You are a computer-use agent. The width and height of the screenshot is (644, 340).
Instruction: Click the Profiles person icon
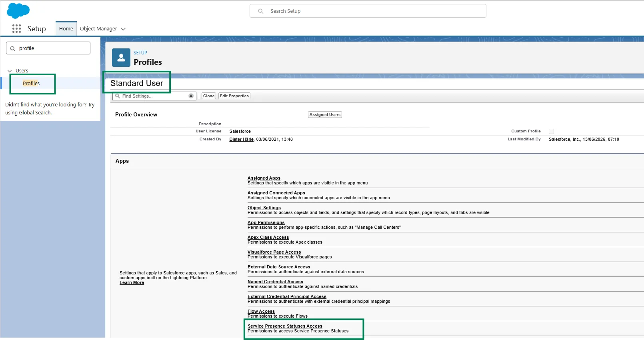(x=121, y=58)
